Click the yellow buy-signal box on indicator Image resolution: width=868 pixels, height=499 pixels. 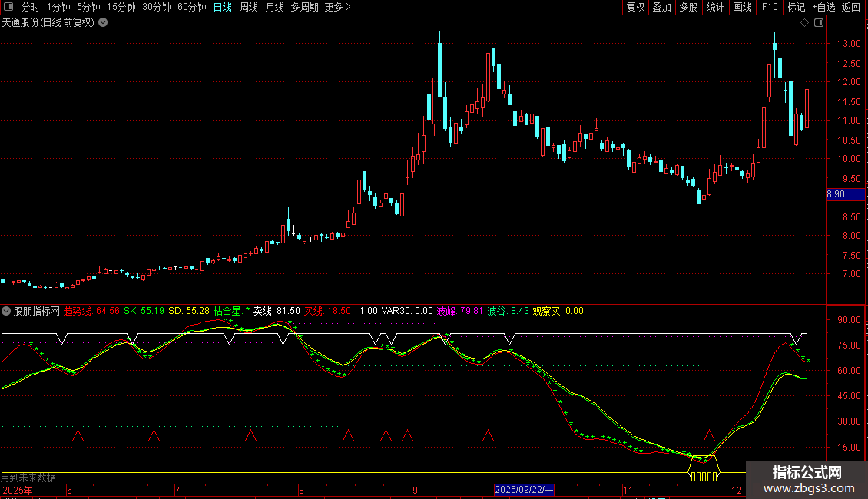[x=704, y=468]
